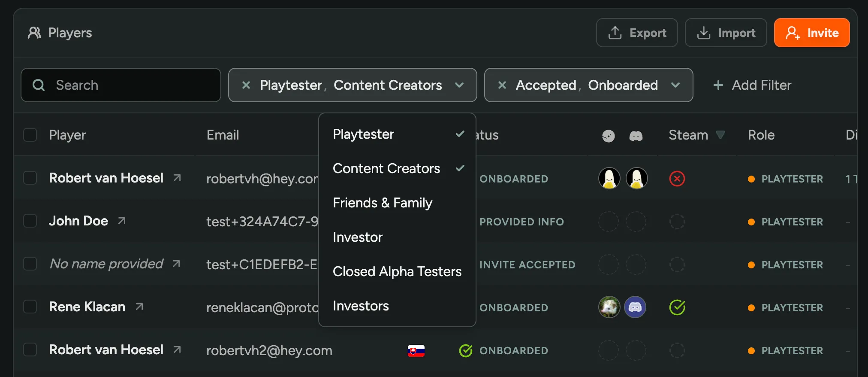The width and height of the screenshot is (868, 377).
Task: Click green Steam verified icon for Rene Klacan
Action: 677,307
